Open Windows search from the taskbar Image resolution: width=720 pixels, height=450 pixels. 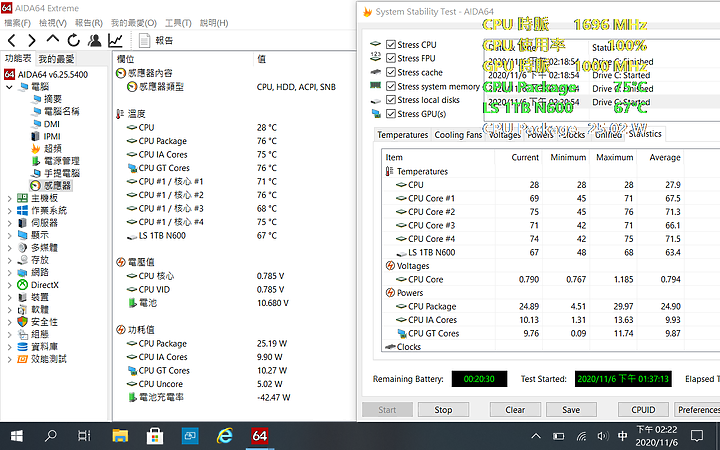point(51,435)
